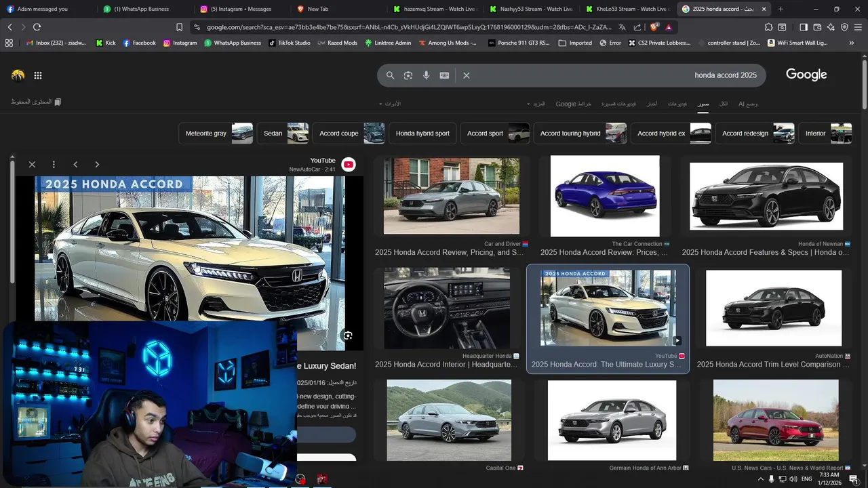The image size is (868, 488).
Task: Click the YouTube source icon in preview
Action: [x=349, y=165]
